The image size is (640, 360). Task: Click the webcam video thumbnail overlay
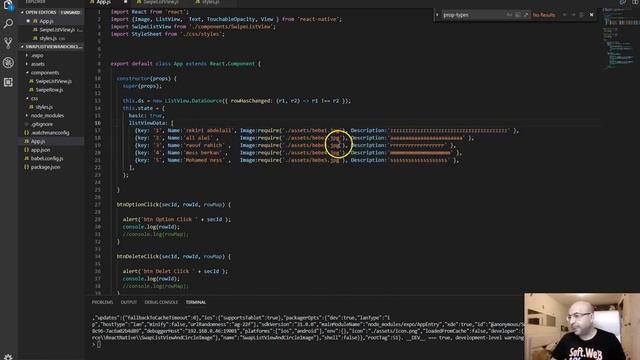tap(582, 327)
